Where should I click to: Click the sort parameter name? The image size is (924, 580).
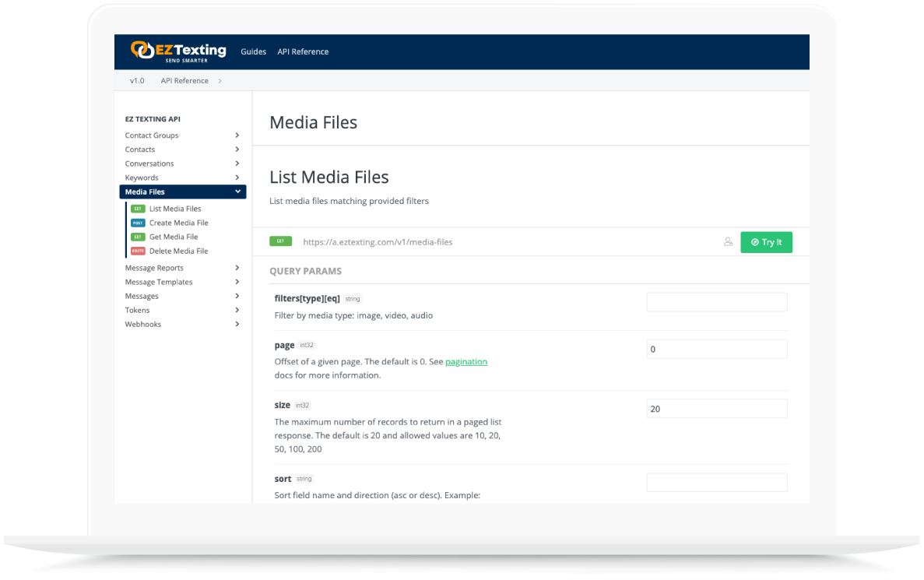pos(283,479)
